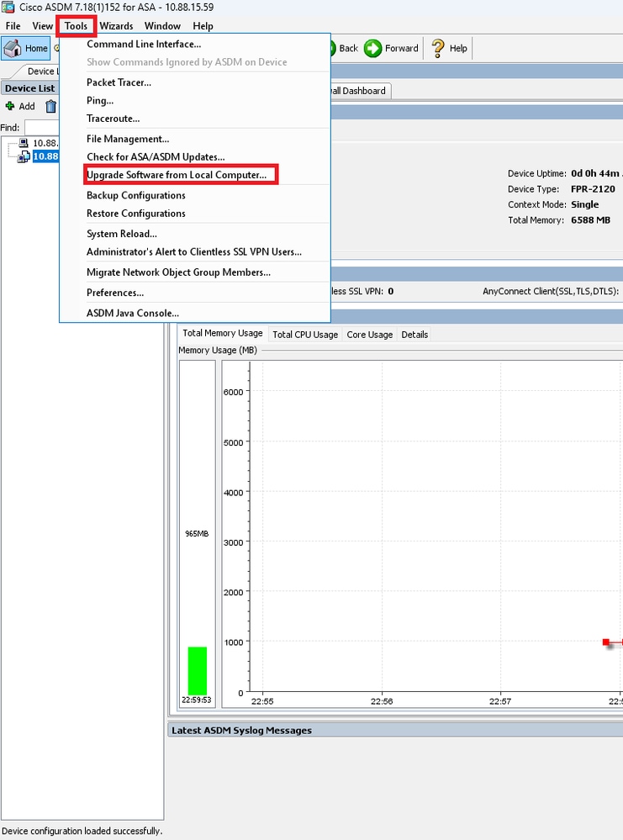This screenshot has width=623, height=840.
Task: Click the selected device icon in Device List
Action: [x=24, y=156]
